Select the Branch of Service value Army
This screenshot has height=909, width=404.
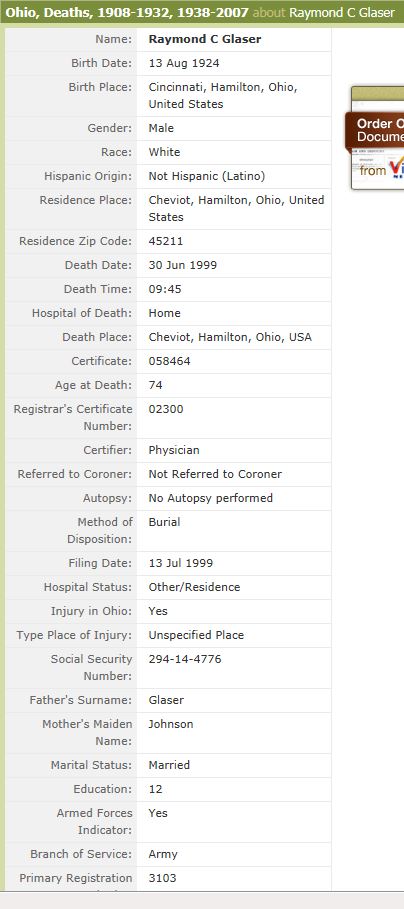[163, 854]
